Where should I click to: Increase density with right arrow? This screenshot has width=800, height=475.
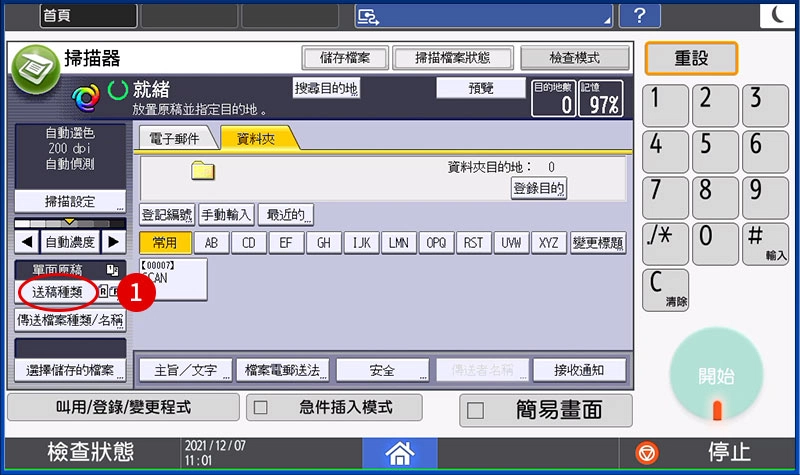coord(113,242)
